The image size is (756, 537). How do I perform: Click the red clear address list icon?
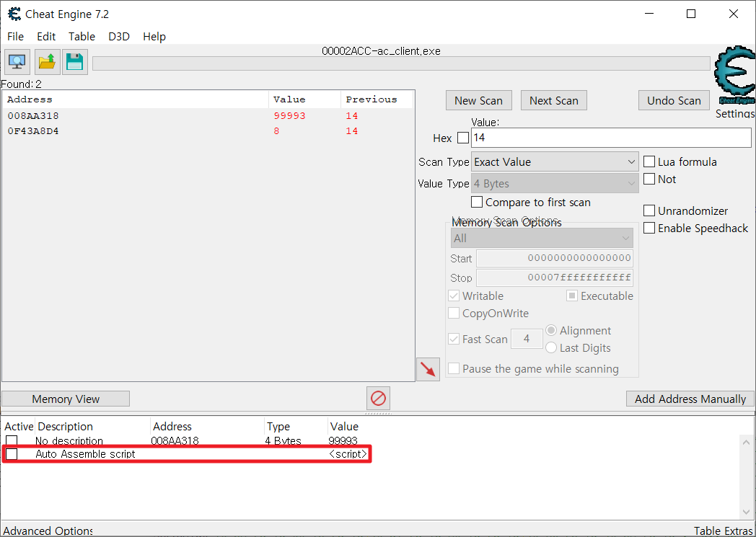point(378,399)
